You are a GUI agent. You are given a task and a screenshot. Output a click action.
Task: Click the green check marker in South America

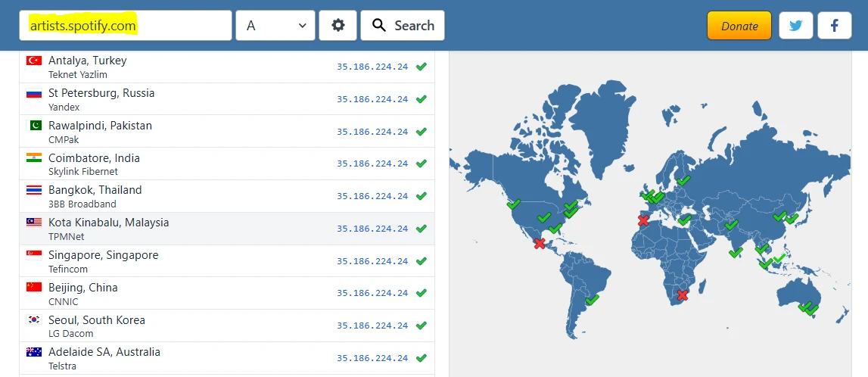click(592, 300)
